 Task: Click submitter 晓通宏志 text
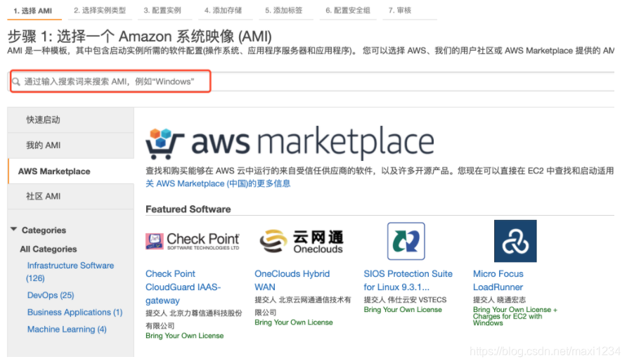click(500, 300)
